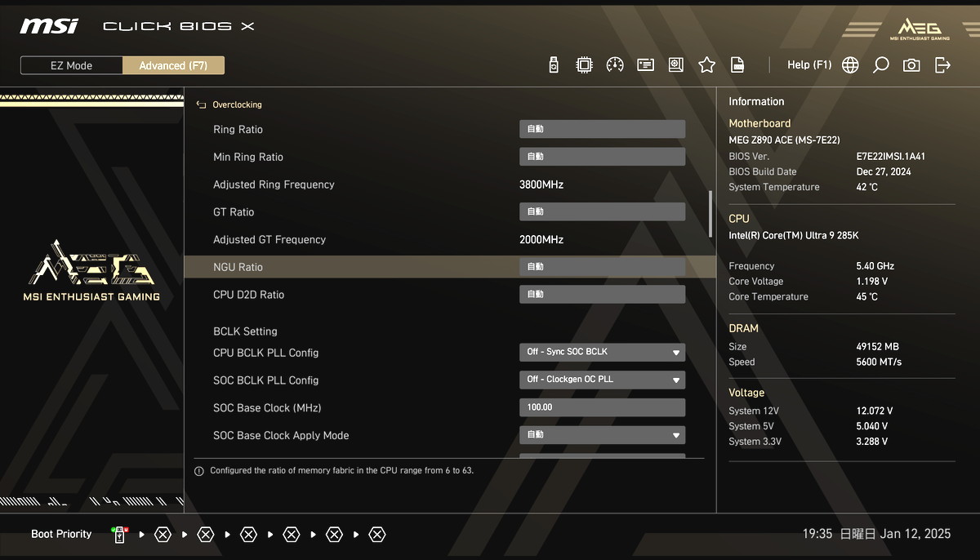
Task: Click the CPU frequency 5.40 GHz value
Action: 875,266
